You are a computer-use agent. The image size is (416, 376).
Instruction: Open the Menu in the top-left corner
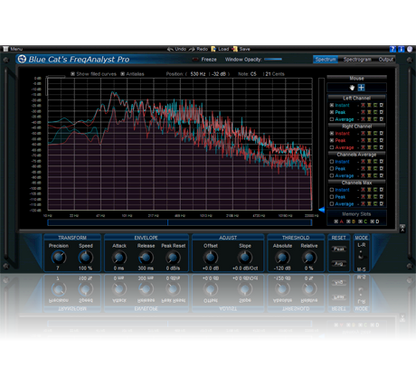(13, 49)
